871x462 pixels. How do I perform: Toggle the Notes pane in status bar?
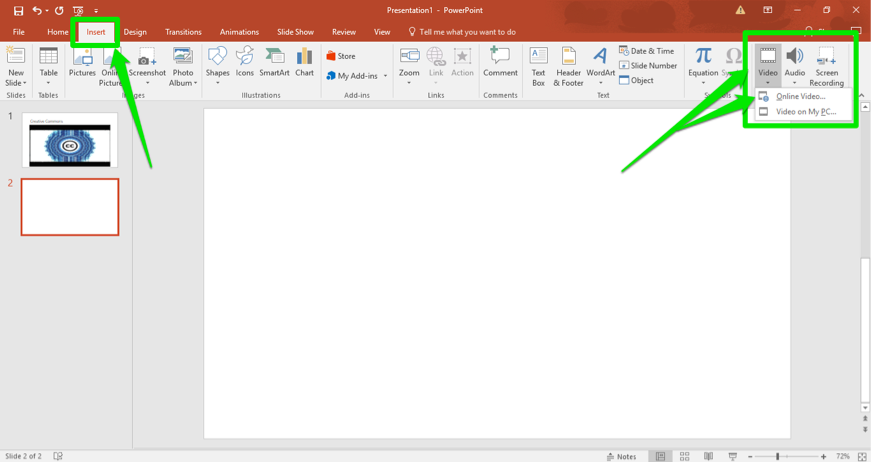coord(621,456)
